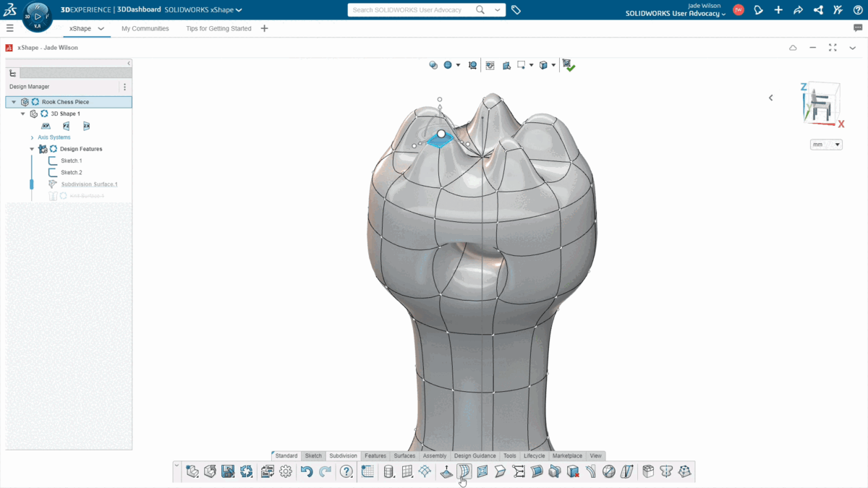Open Help via the question mark toolbar icon

click(346, 471)
